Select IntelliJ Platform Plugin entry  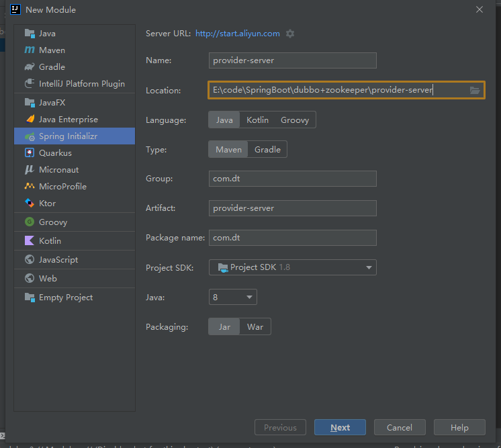point(75,84)
